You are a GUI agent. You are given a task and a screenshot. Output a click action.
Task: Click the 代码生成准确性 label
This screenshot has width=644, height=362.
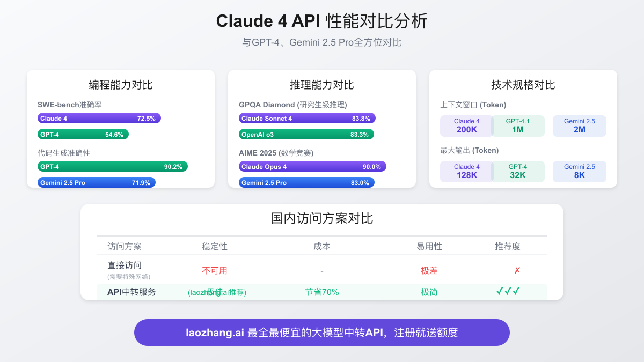point(64,153)
